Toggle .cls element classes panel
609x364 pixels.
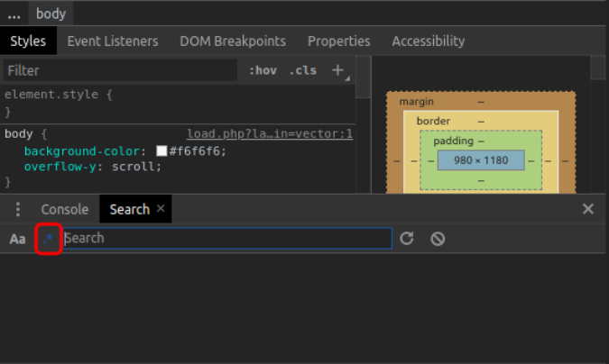point(303,70)
